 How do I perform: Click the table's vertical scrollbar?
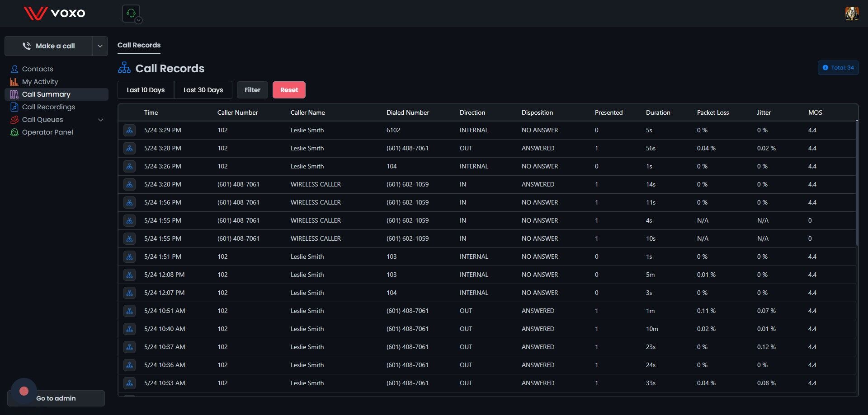point(857,183)
